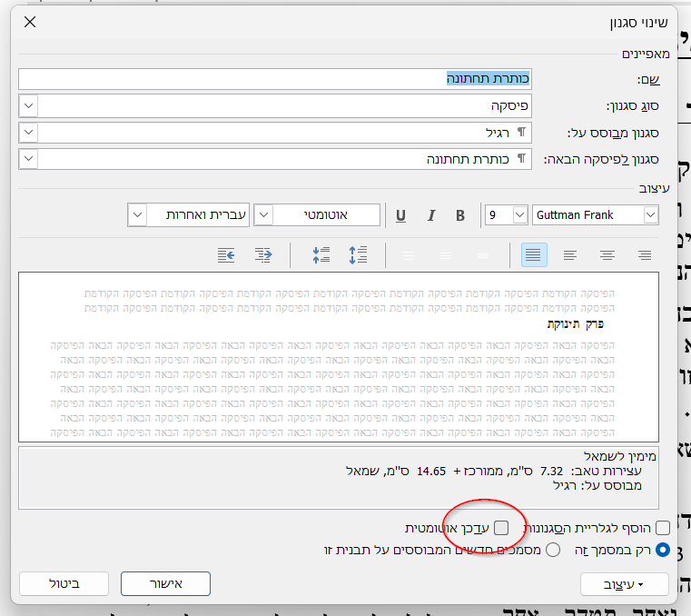This screenshot has height=616, width=691.
Task: Open the font size 9 dropdown
Action: pos(519,215)
